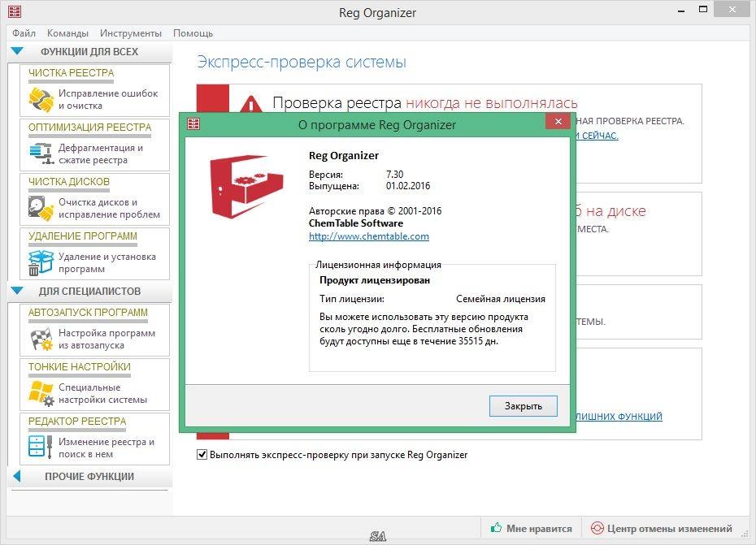This screenshot has width=756, height=545.
Task: Click the disk cleaning hard drive icon
Action: 41,208
